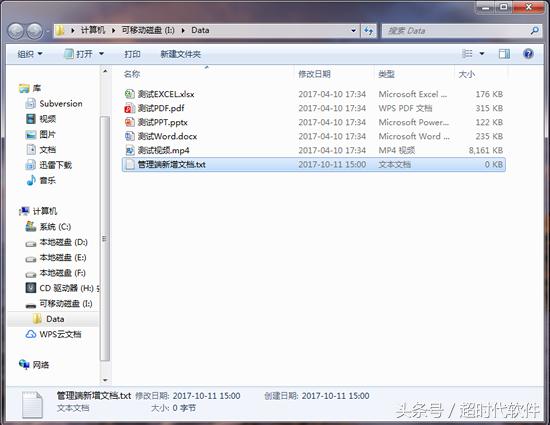The width and height of the screenshot is (550, 425).
Task: Expand arrow after 计算机 in address bar
Action: (x=113, y=31)
